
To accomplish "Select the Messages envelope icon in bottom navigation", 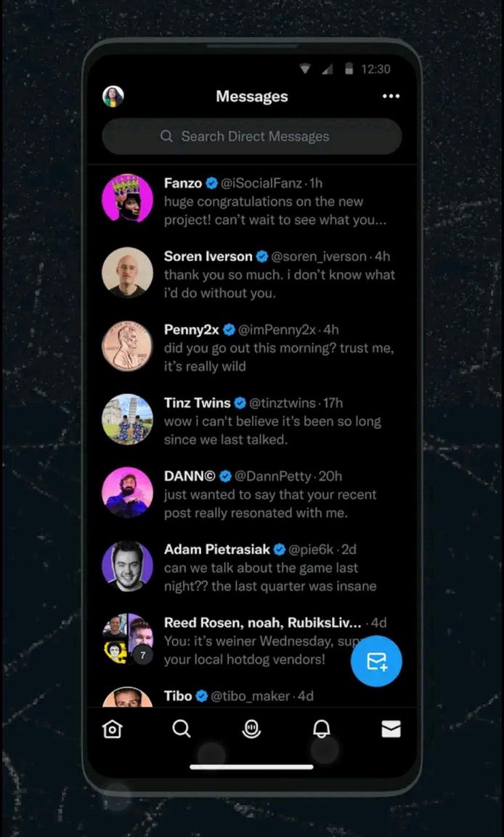I will 391,729.
